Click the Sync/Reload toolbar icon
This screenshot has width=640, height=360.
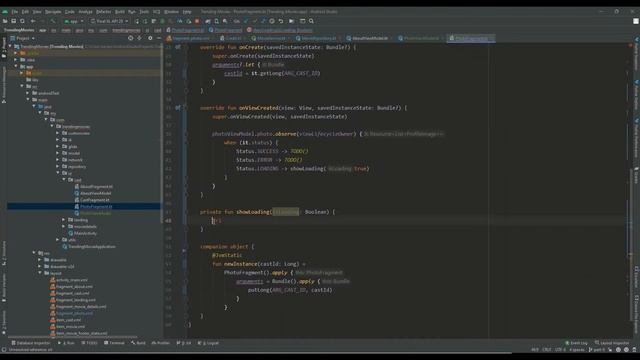(22, 21)
